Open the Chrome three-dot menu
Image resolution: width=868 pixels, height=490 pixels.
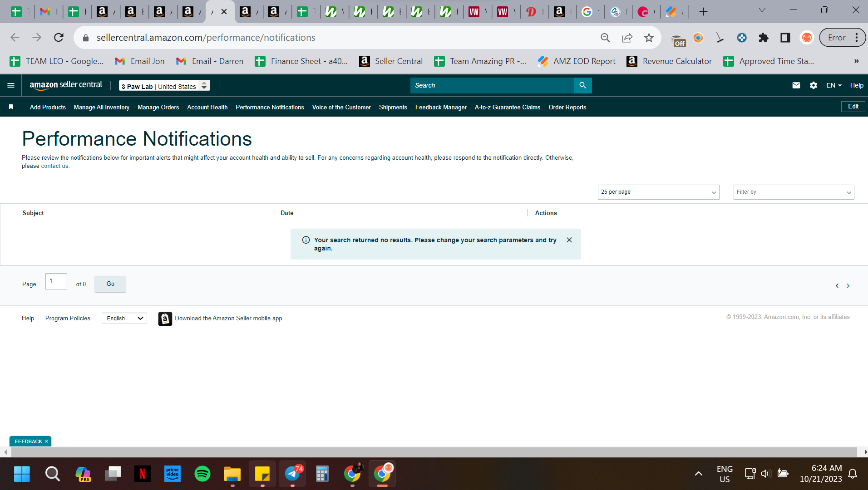click(x=857, y=38)
